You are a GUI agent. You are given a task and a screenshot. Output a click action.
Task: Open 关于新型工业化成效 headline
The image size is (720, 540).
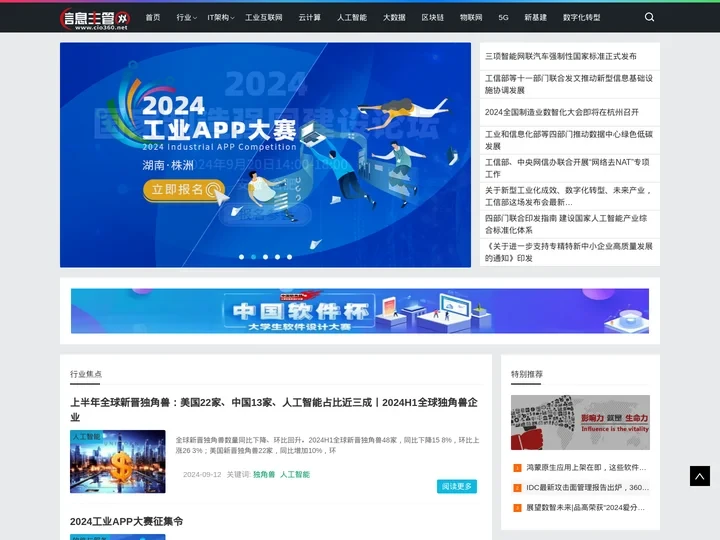tap(569, 196)
